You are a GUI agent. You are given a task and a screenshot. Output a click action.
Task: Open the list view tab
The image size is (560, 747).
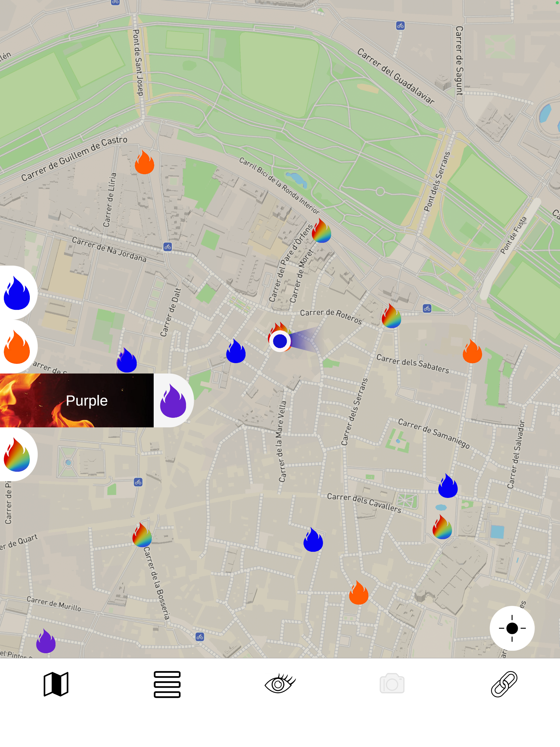coord(167,684)
